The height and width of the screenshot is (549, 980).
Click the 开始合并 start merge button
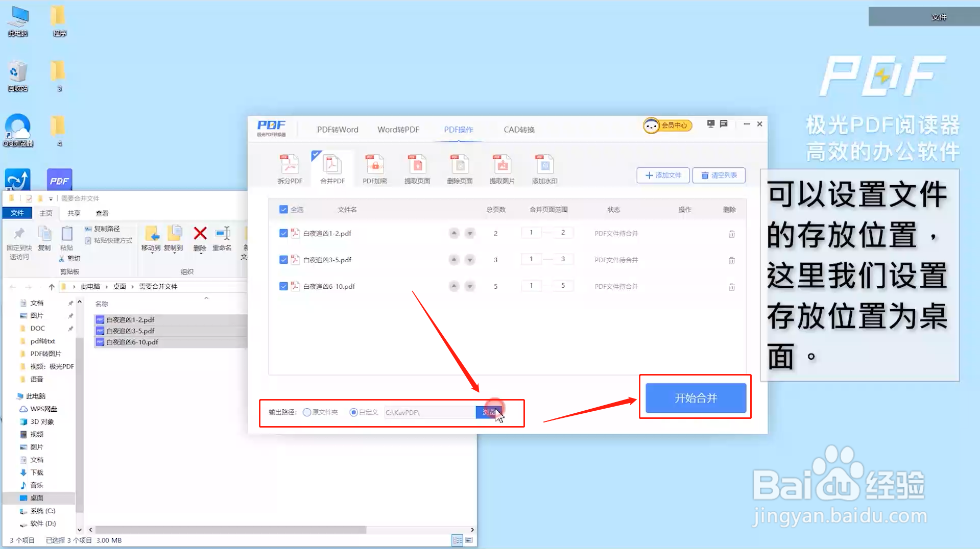696,398
